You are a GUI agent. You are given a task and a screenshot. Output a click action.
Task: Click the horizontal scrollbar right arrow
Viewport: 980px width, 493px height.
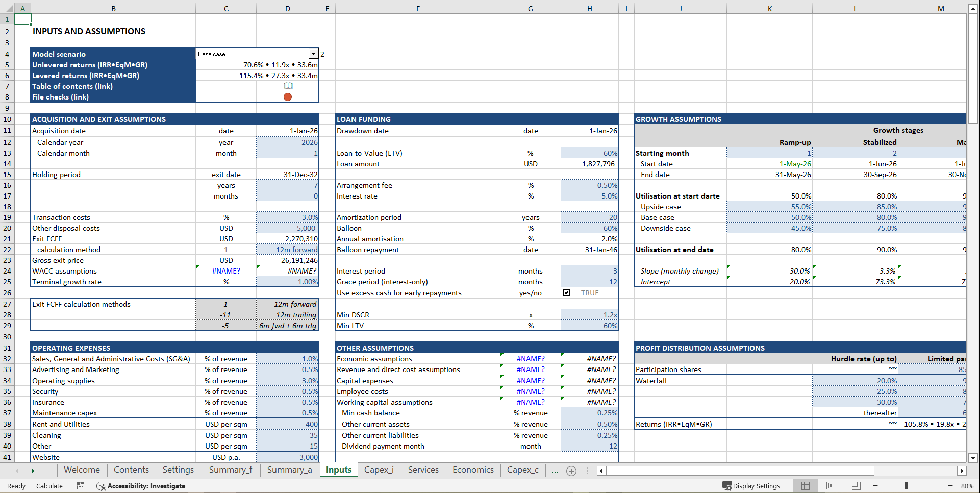click(962, 471)
